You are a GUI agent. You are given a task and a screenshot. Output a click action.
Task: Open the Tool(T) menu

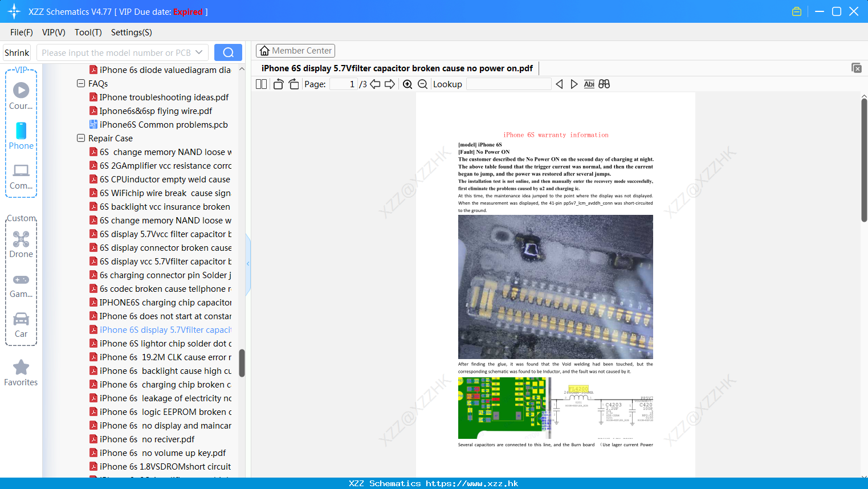88,32
